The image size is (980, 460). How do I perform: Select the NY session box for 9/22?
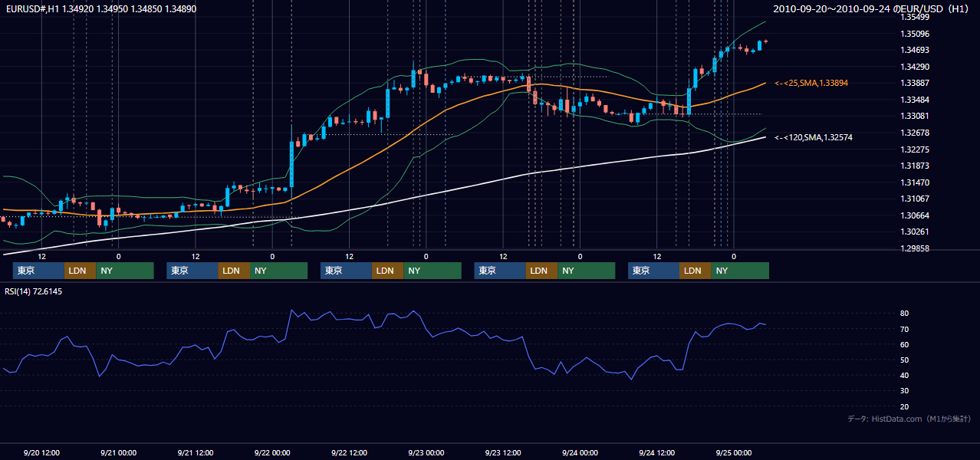[x=432, y=271]
